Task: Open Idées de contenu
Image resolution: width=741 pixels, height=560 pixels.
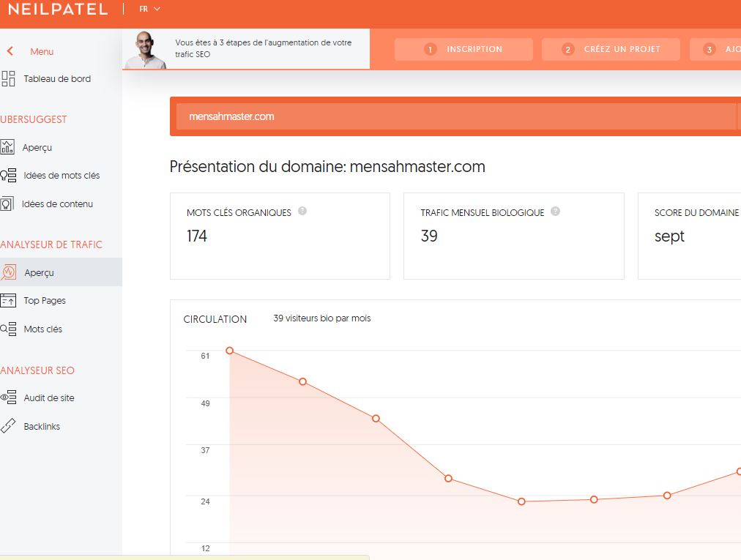Action: (x=57, y=204)
